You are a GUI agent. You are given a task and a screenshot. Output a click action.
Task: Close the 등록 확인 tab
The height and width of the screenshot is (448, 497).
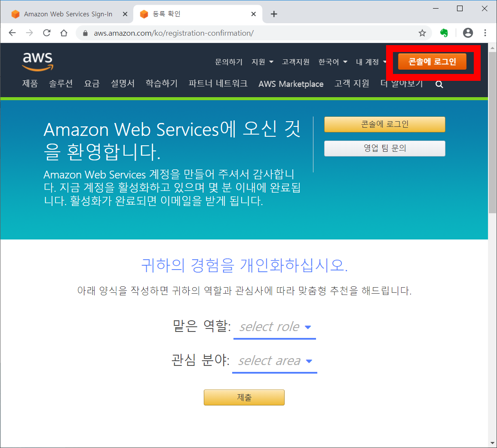(x=253, y=14)
